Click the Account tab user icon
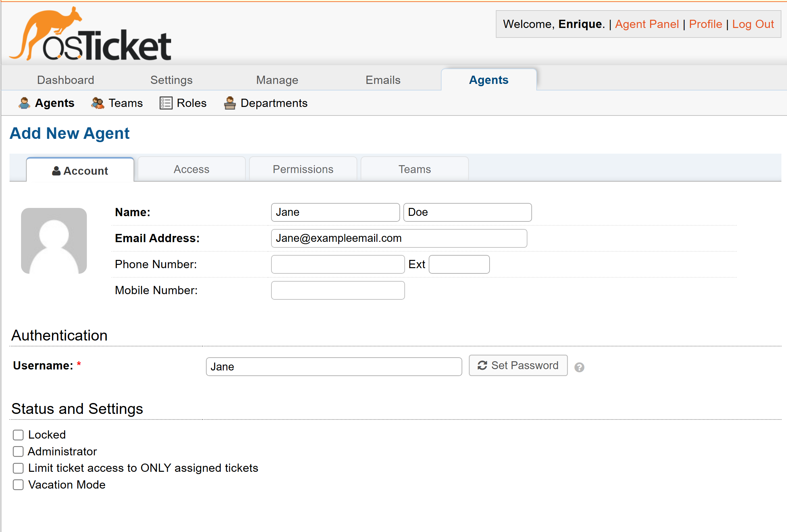The height and width of the screenshot is (532, 787). pyautogui.click(x=56, y=171)
